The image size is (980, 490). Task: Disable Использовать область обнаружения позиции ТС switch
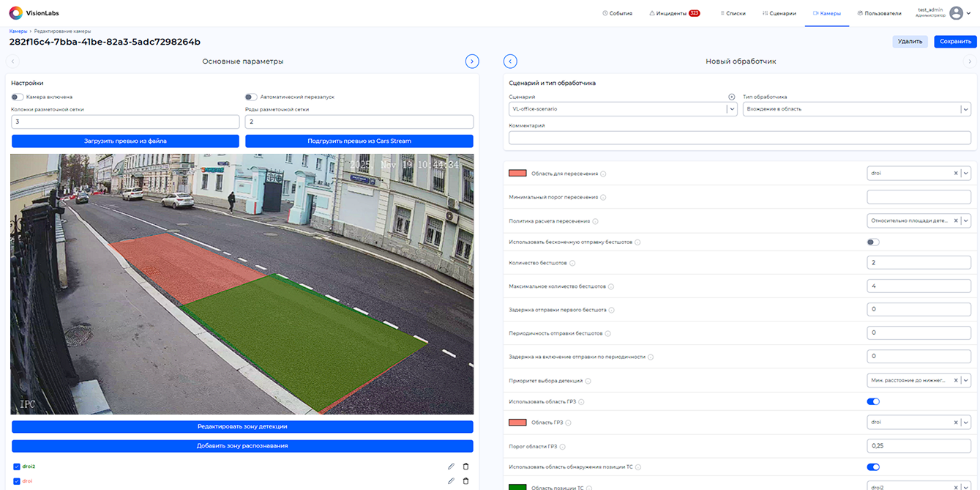click(x=873, y=467)
